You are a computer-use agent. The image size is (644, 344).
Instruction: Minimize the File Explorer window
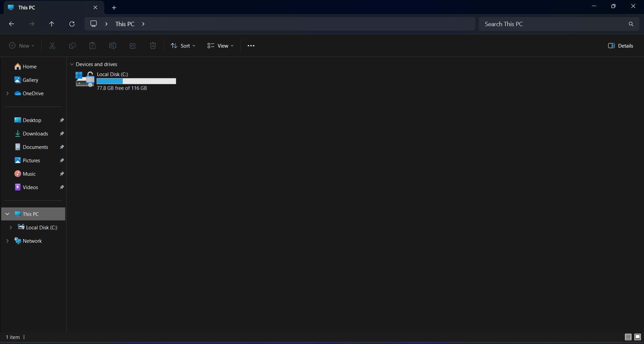tap(594, 6)
